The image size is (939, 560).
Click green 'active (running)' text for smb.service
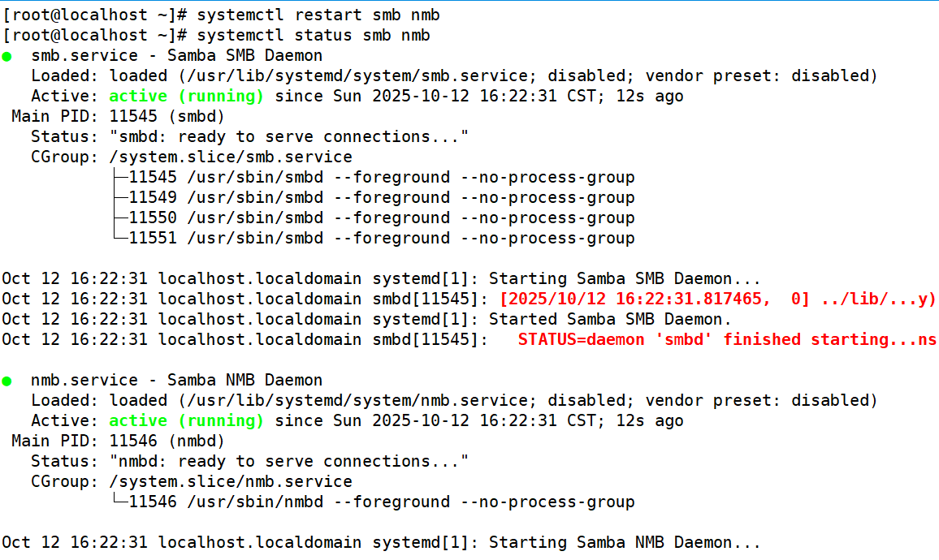pos(186,97)
